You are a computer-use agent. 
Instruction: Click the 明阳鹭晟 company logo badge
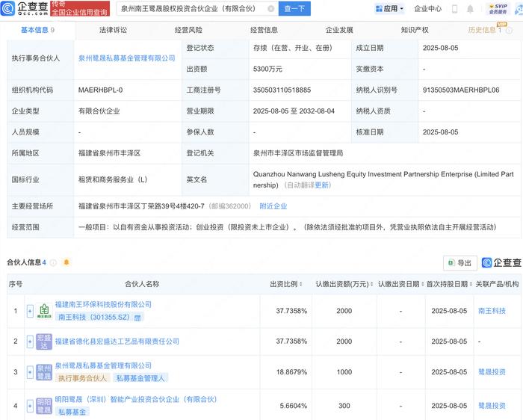[x=44, y=406]
